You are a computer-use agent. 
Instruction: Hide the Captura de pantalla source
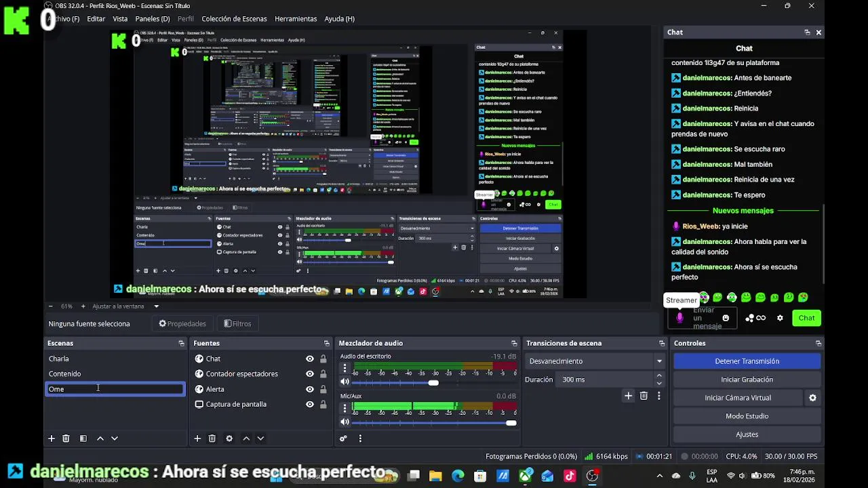pos(310,405)
